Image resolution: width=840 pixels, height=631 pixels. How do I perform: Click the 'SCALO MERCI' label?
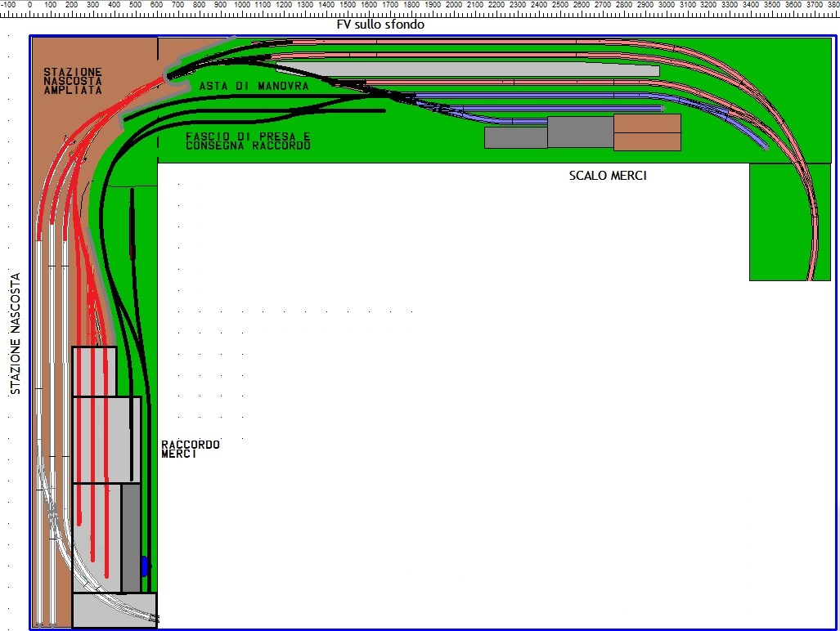pyautogui.click(x=608, y=175)
